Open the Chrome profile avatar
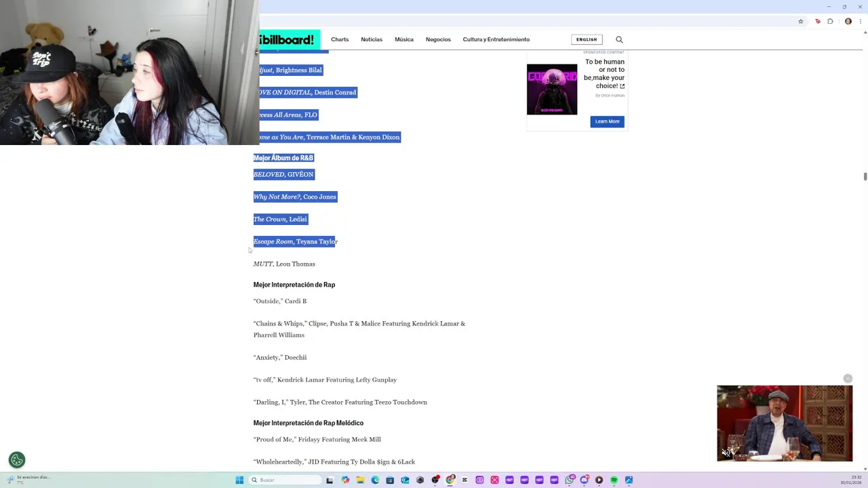The image size is (868, 488). (848, 21)
